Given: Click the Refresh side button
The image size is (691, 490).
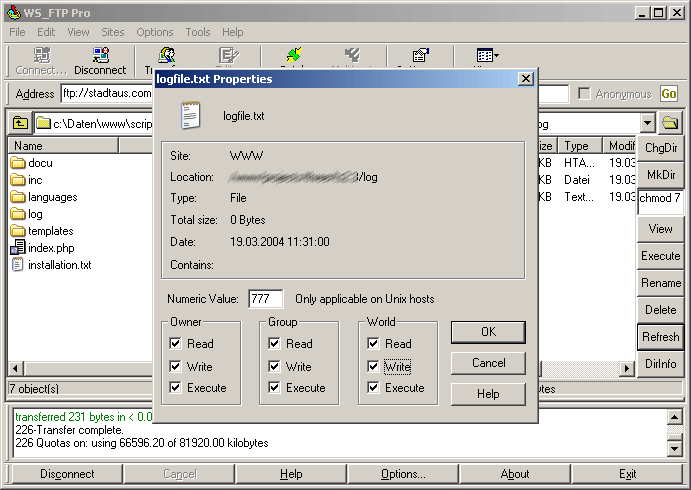Looking at the screenshot, I should click(x=661, y=337).
